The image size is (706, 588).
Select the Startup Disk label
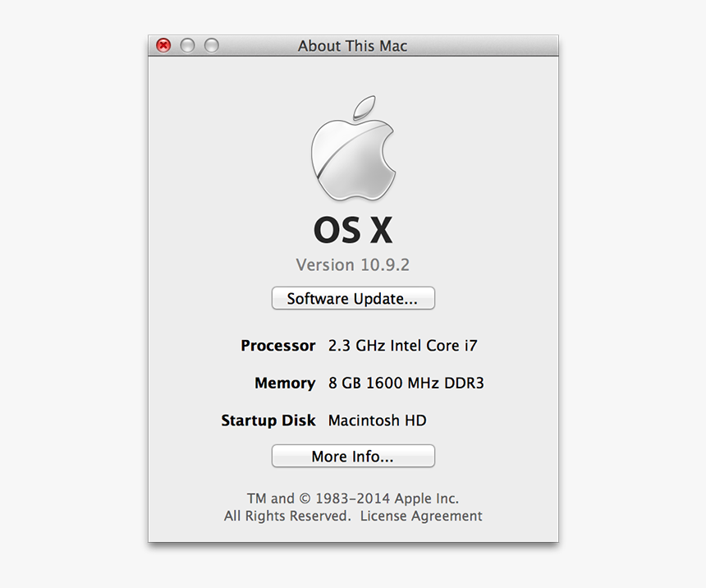point(268,420)
